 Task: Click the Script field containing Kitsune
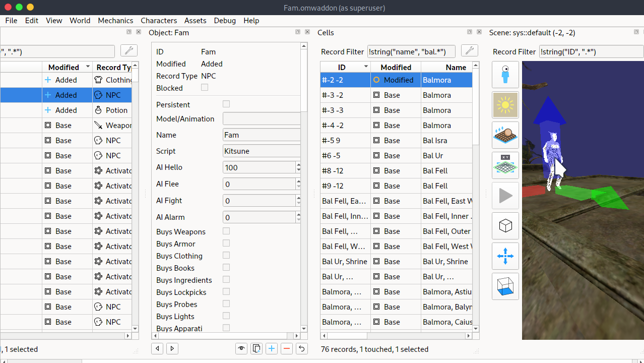coord(262,151)
